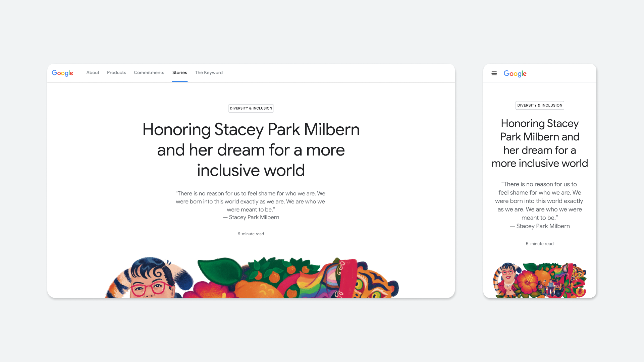Select the active Stories tab

coord(180,73)
